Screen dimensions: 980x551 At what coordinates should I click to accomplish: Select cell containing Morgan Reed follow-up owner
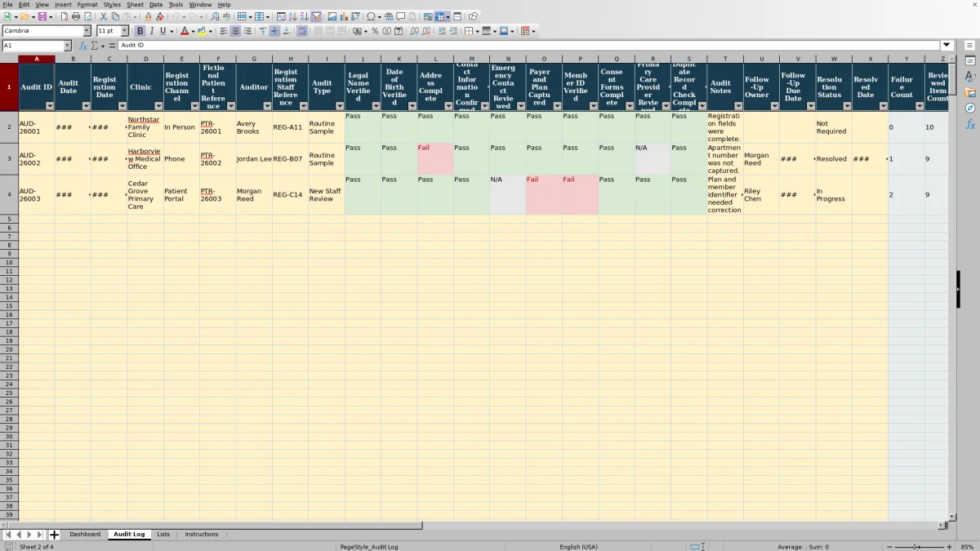click(761, 159)
